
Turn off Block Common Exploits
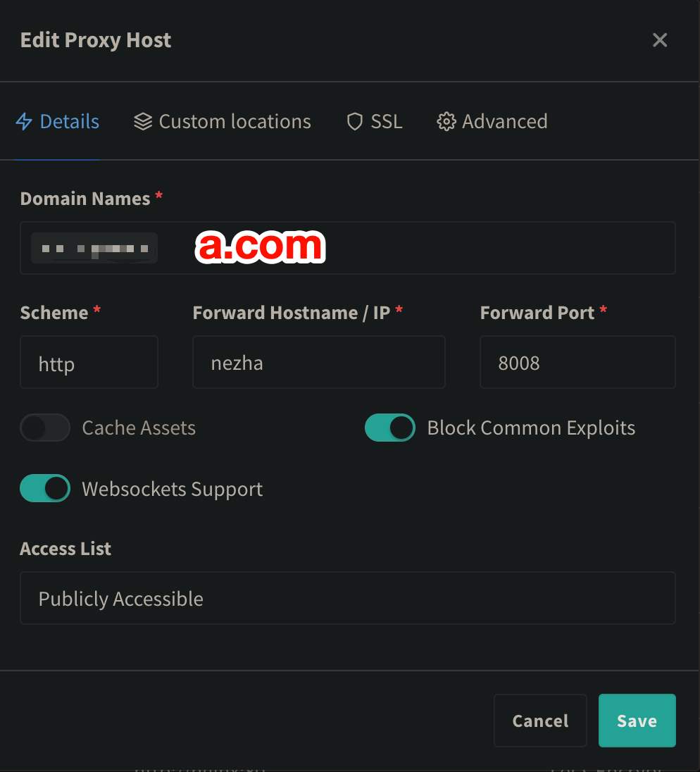tap(390, 428)
